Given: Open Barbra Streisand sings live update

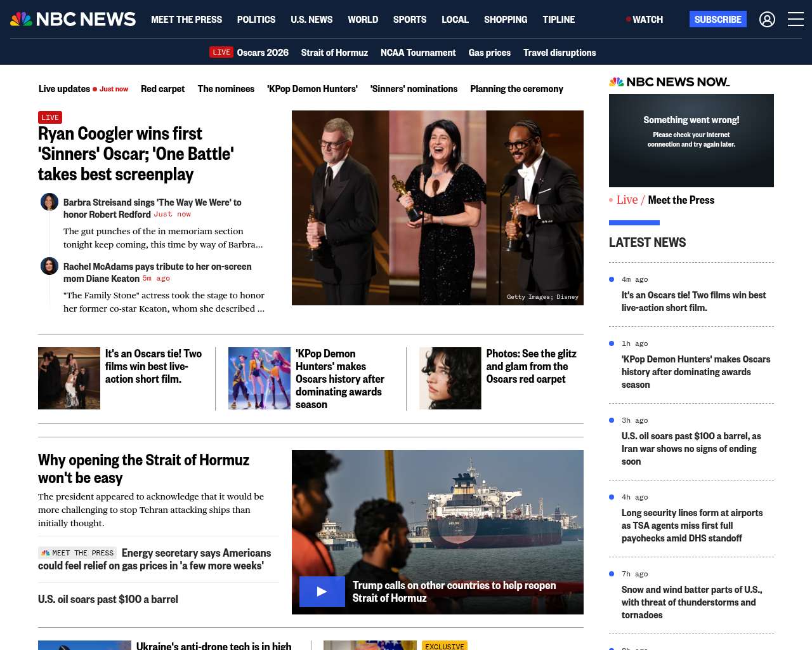Looking at the screenshot, I should tap(152, 208).
